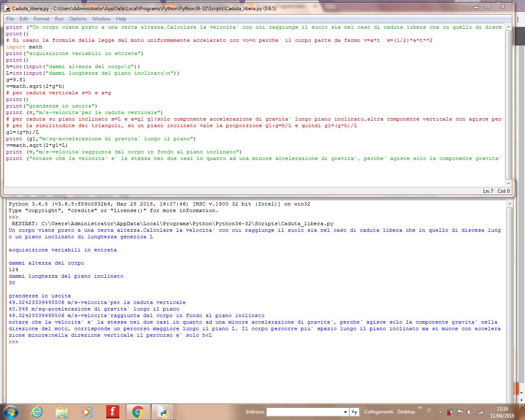Launch Internet Explorer from the taskbar
Viewport: 525px width, 420px height.
(37, 412)
